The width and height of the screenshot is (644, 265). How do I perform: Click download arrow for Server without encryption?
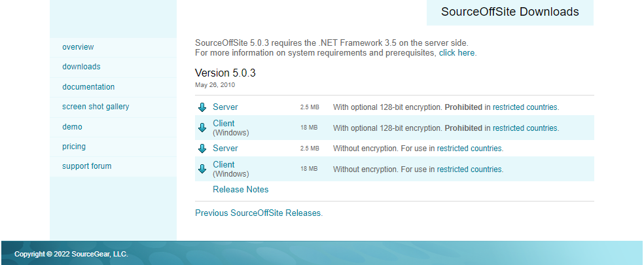(202, 149)
